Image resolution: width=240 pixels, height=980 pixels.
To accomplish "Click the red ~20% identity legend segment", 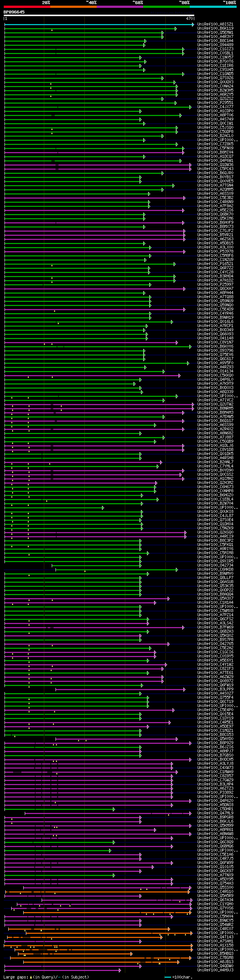I will 27,6.
